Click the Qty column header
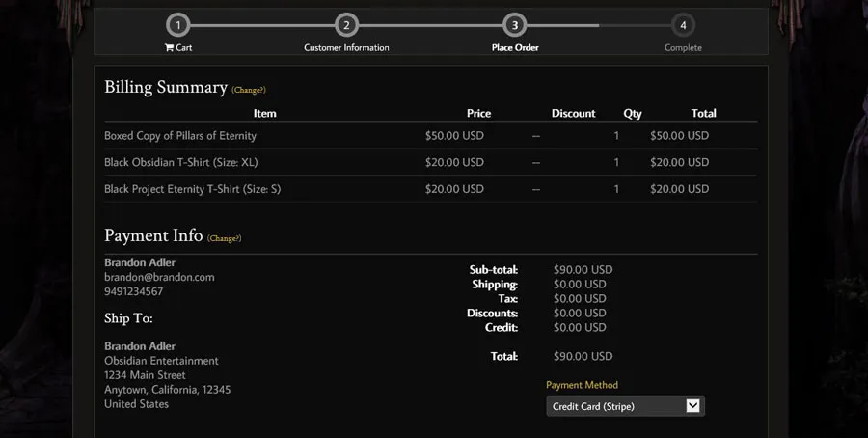This screenshot has width=868, height=438. point(633,114)
